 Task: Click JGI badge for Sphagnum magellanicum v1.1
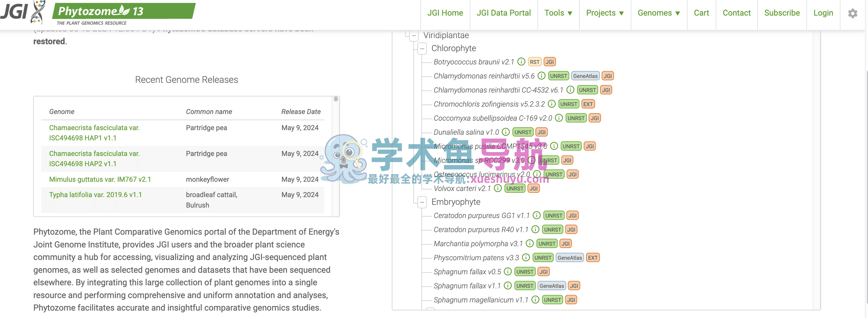[570, 300]
